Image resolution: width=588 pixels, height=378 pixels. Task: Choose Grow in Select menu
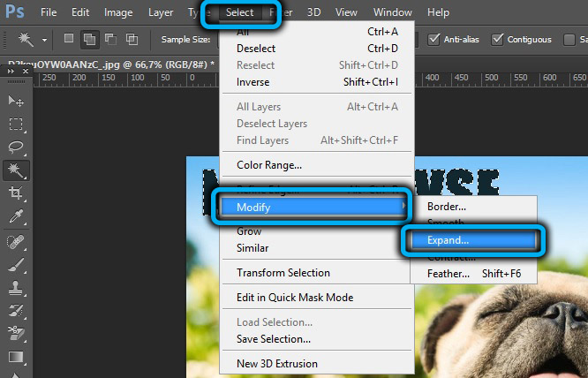click(x=317, y=231)
